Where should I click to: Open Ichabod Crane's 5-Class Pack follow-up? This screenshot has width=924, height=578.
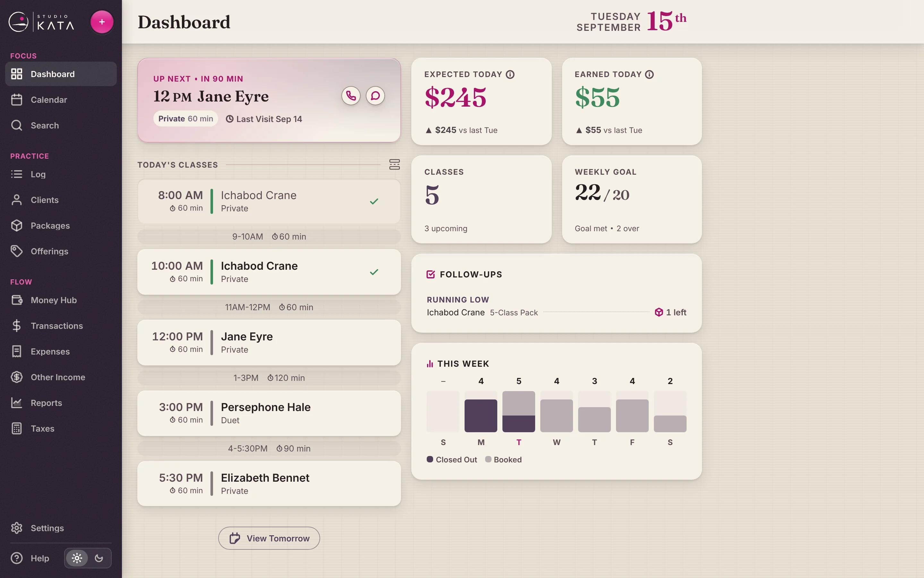pyautogui.click(x=556, y=312)
